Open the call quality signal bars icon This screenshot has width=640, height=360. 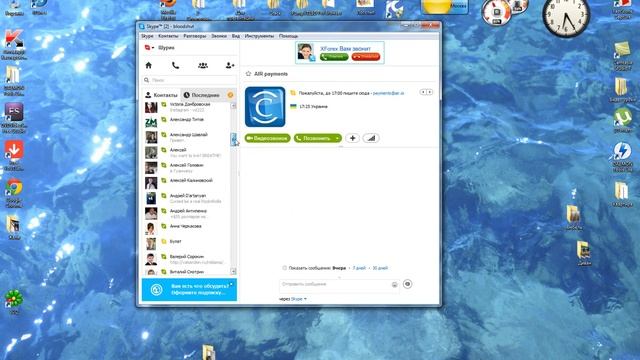[371, 138]
